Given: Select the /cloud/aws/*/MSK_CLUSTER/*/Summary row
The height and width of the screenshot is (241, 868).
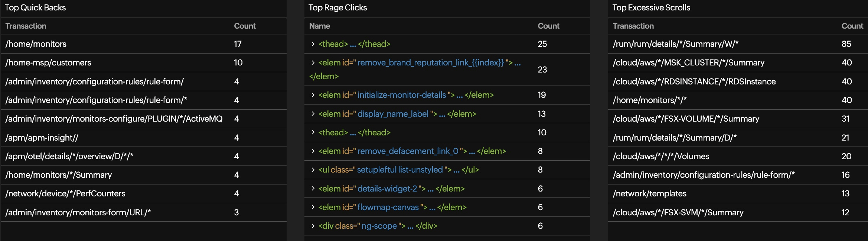Looking at the screenshot, I should click(x=688, y=63).
